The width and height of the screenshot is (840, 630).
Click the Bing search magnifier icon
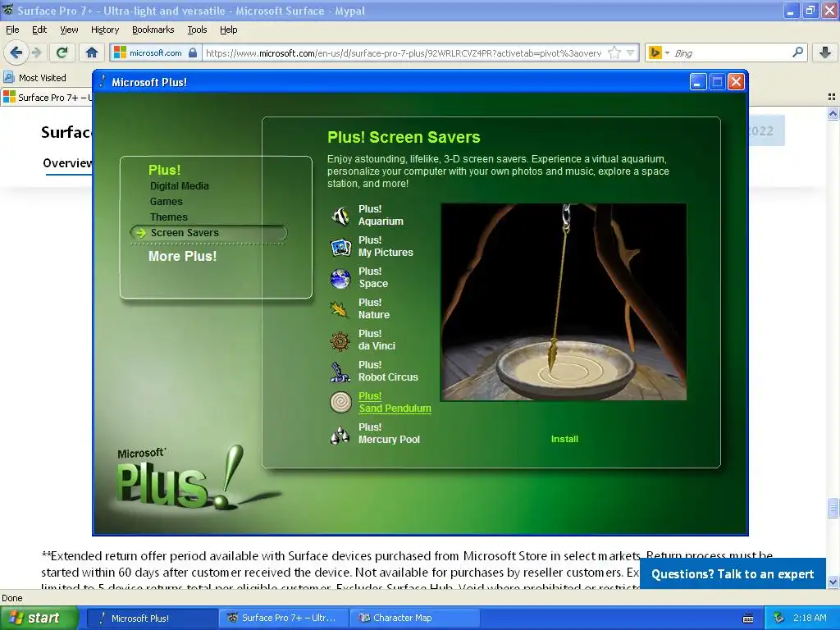point(797,52)
